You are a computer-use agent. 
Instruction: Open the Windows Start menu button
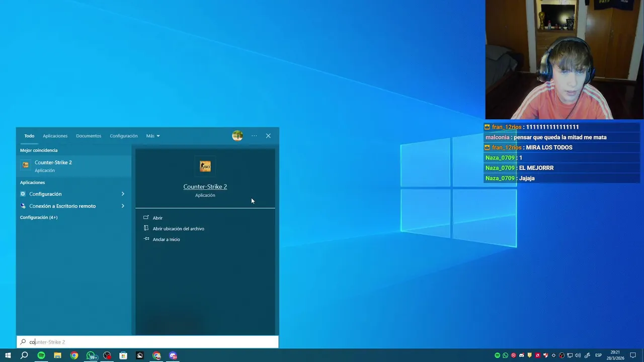pyautogui.click(x=8, y=355)
